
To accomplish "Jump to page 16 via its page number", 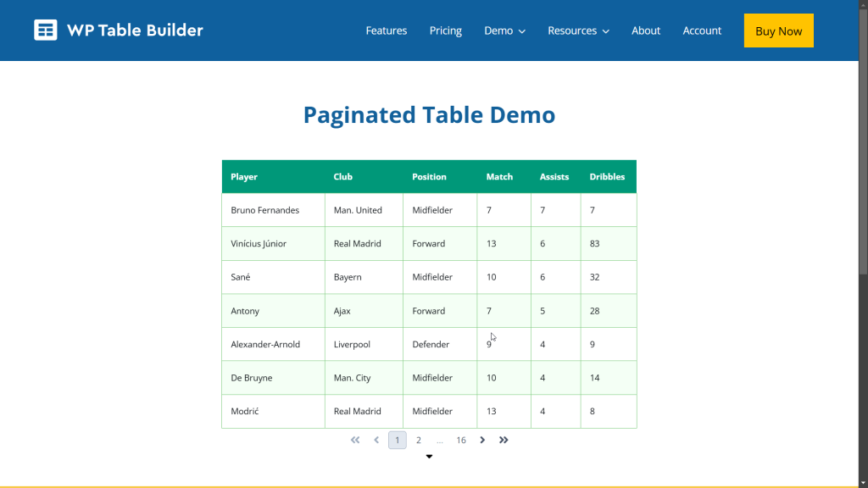I will point(460,440).
